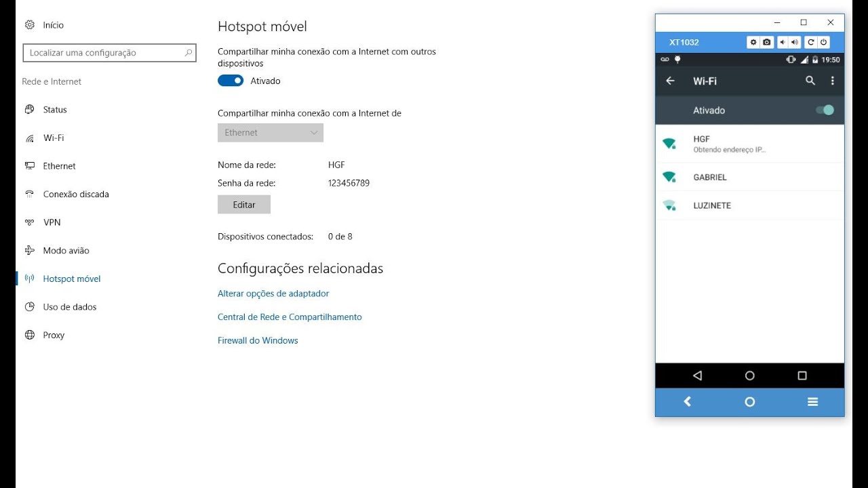Image resolution: width=868 pixels, height=488 pixels.
Task: Tap the Android recents square button
Action: [802, 375]
